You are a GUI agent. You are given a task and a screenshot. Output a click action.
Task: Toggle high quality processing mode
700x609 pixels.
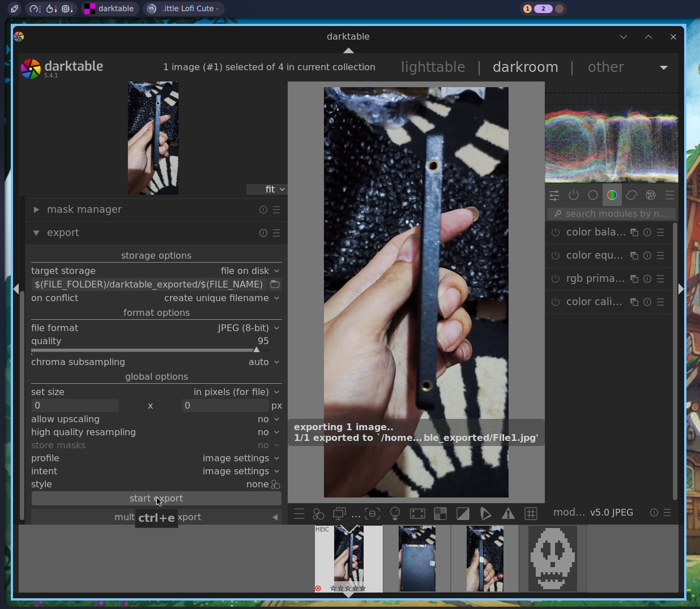coord(417,514)
